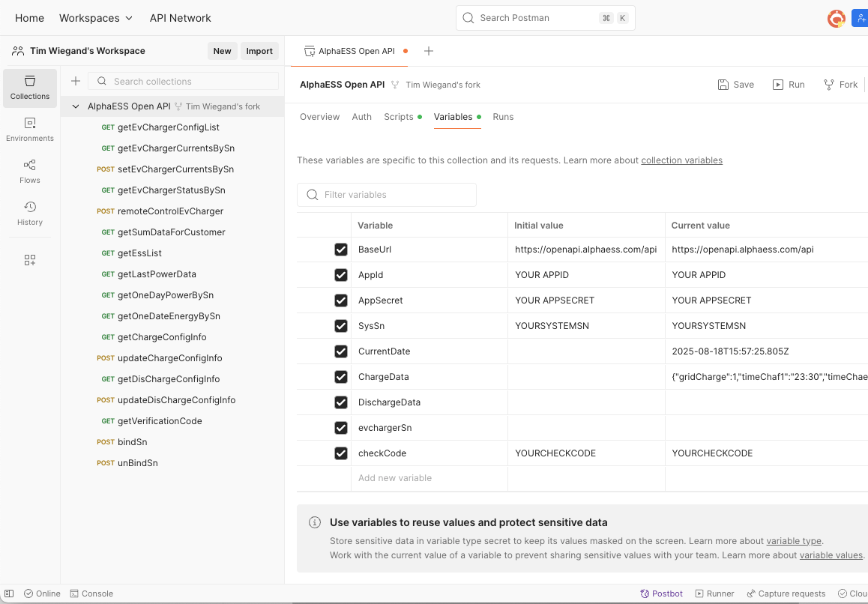Open the History sidebar panel
The width and height of the screenshot is (868, 604).
[30, 214]
